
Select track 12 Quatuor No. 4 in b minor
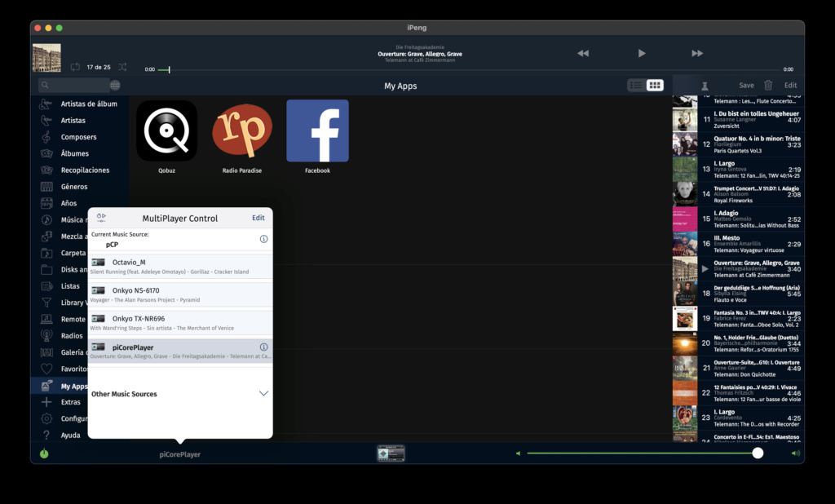738,144
